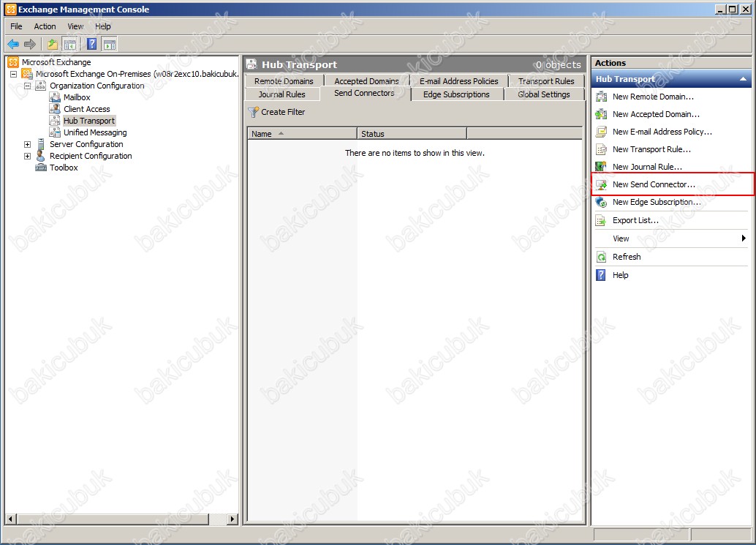Collapse the Organization Configuration tree node

click(x=28, y=86)
